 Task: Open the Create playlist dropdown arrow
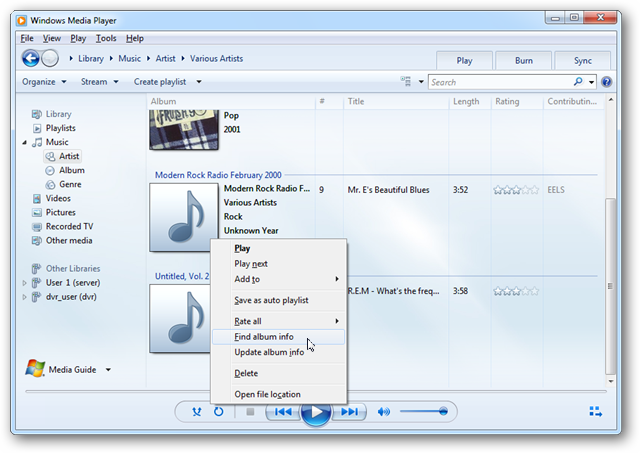point(199,82)
